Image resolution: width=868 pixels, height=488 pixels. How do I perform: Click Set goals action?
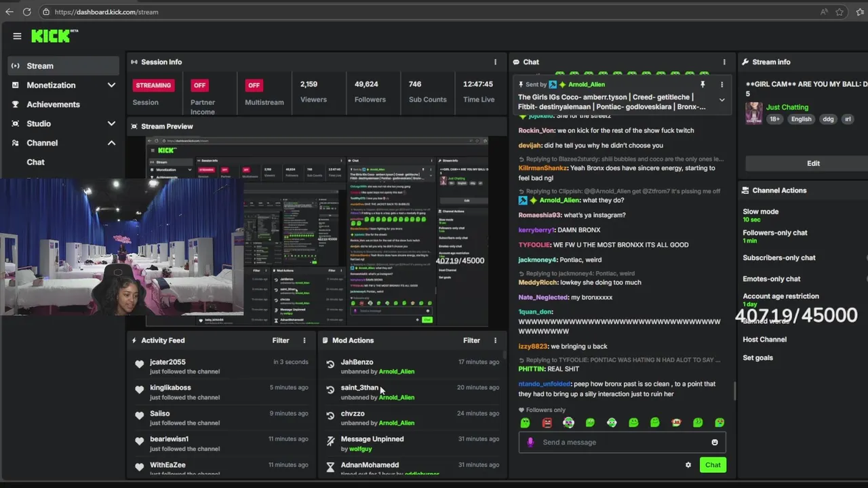pos(757,358)
